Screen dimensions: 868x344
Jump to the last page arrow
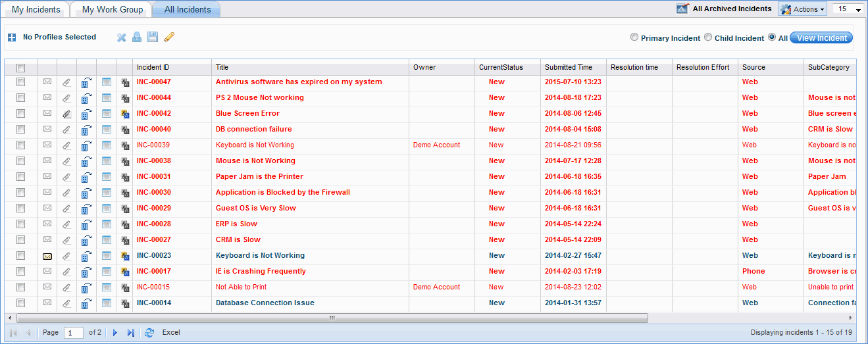point(130,333)
